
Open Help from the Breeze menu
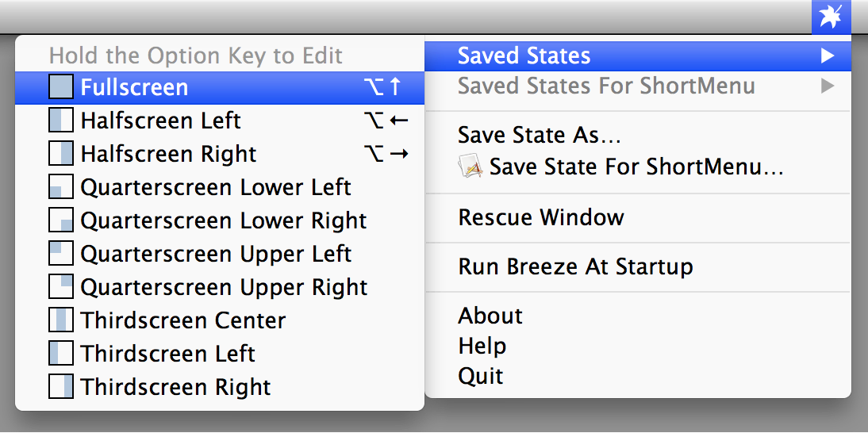pos(482,346)
